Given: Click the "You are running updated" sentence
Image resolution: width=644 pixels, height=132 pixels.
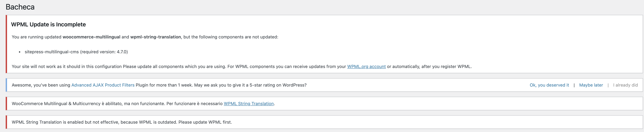Looking at the screenshot, I should [36, 37].
